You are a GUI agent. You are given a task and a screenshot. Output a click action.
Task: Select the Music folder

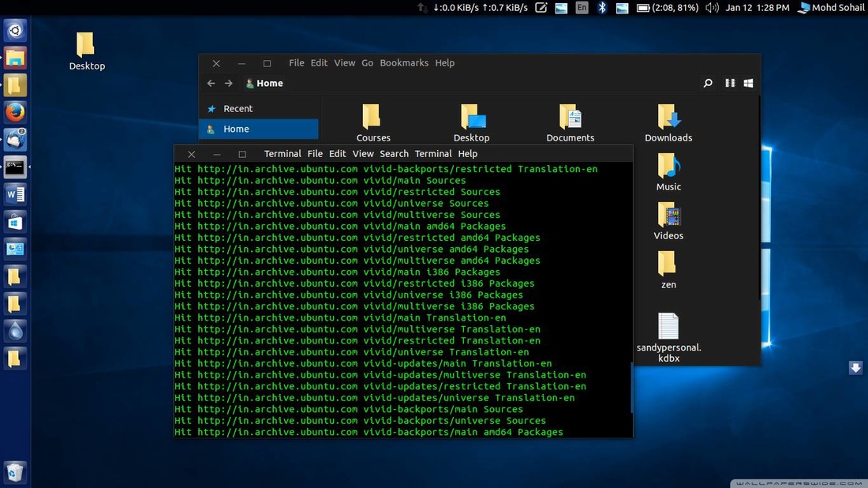click(668, 172)
